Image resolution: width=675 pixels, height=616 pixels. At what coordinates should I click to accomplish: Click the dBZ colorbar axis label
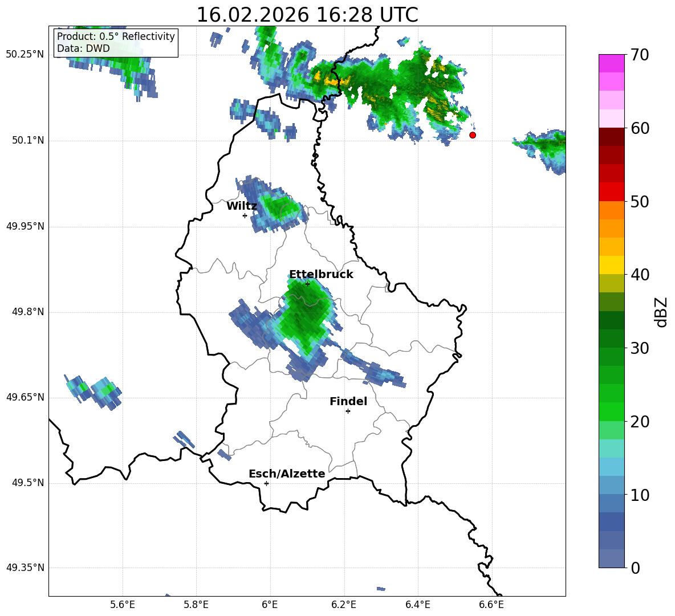(x=662, y=312)
